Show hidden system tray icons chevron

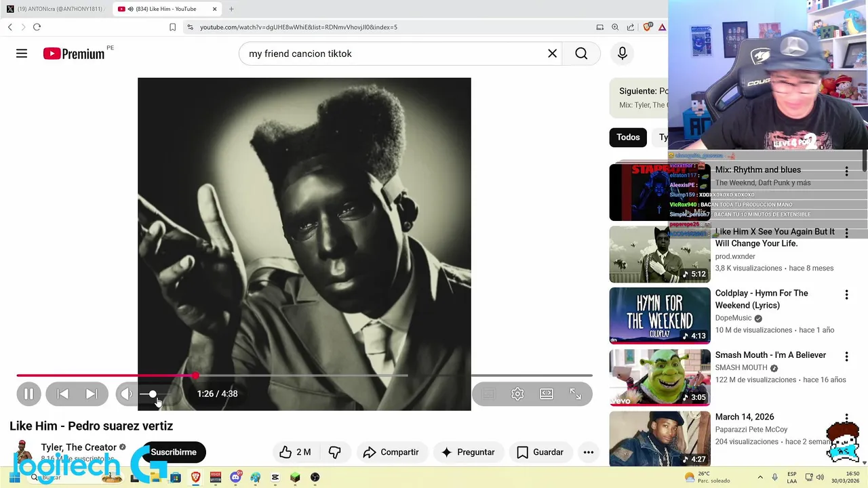(760, 477)
